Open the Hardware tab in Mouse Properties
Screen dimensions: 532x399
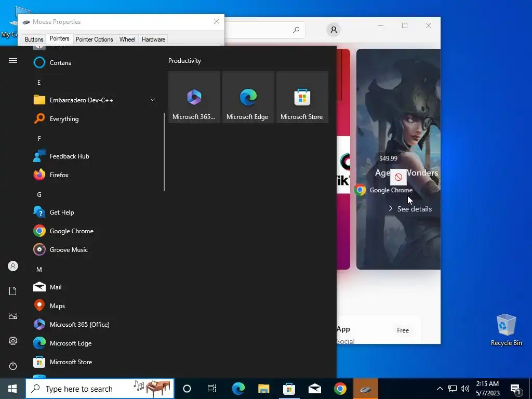[153, 39]
